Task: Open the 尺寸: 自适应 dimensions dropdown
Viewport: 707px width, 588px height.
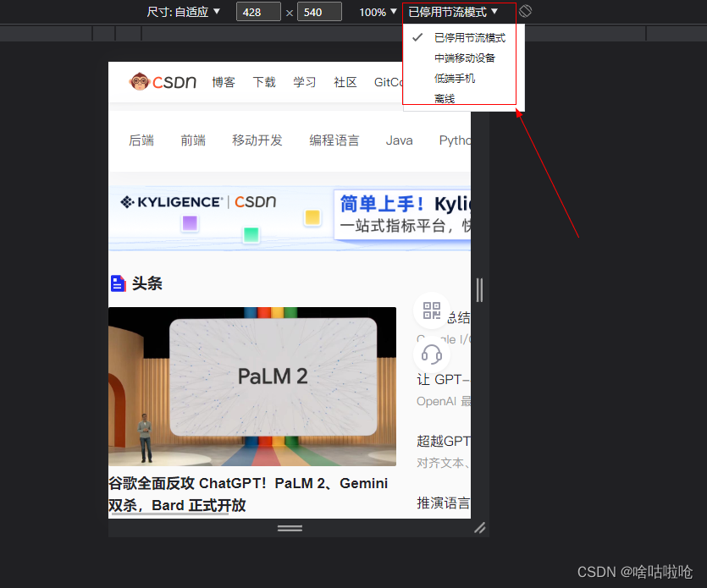Action: pos(184,12)
